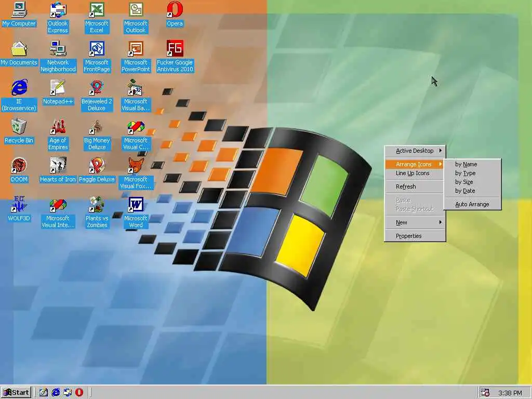
Task: Click Refresh in the context menu
Action: point(415,187)
